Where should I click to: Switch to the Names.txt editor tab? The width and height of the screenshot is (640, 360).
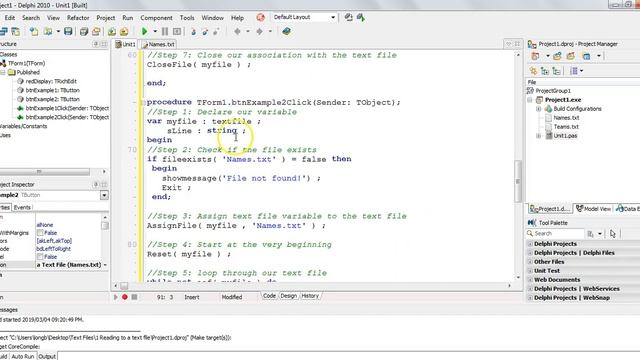158,44
